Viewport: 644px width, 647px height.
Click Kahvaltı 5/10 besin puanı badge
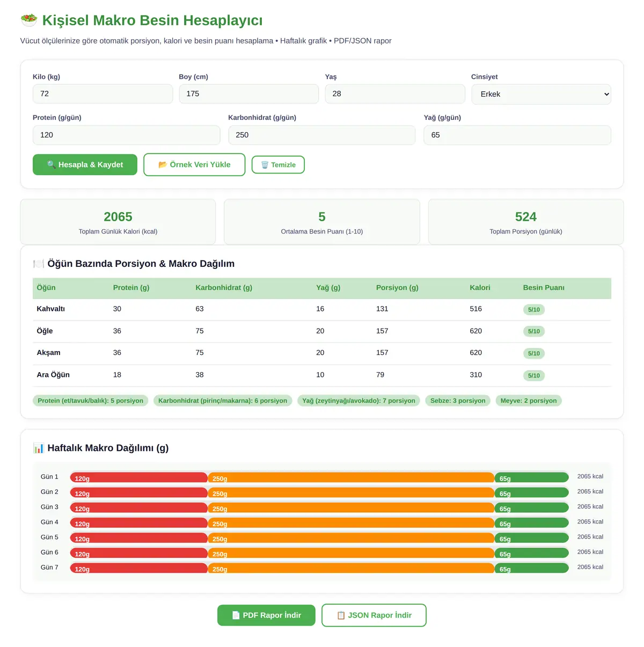tap(534, 310)
